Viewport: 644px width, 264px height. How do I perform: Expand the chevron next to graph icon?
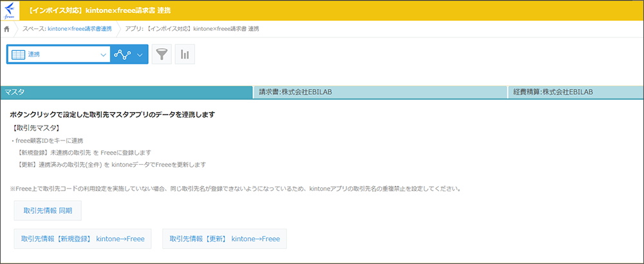140,55
